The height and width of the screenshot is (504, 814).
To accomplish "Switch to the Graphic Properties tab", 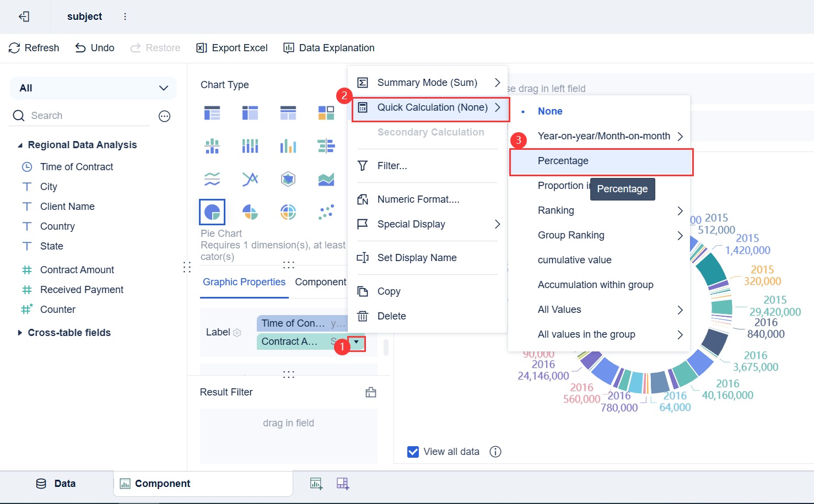I will tap(244, 282).
